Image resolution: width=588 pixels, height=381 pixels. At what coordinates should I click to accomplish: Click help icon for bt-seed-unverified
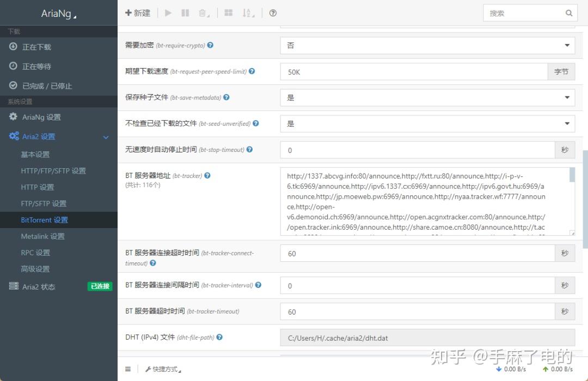(x=256, y=123)
